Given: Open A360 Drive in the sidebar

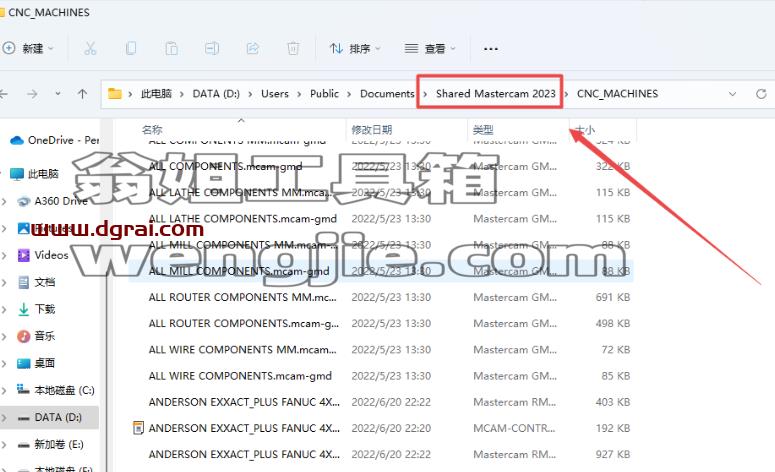Looking at the screenshot, I should tap(52, 201).
